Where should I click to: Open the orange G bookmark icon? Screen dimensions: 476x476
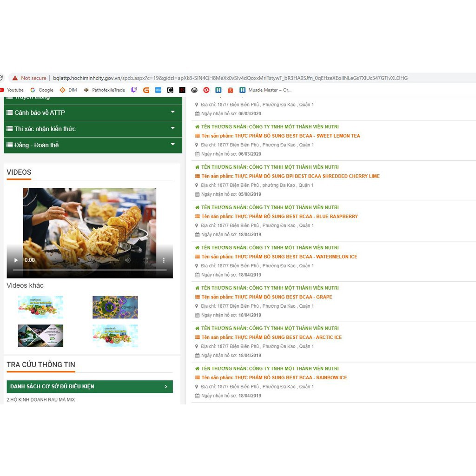146,90
